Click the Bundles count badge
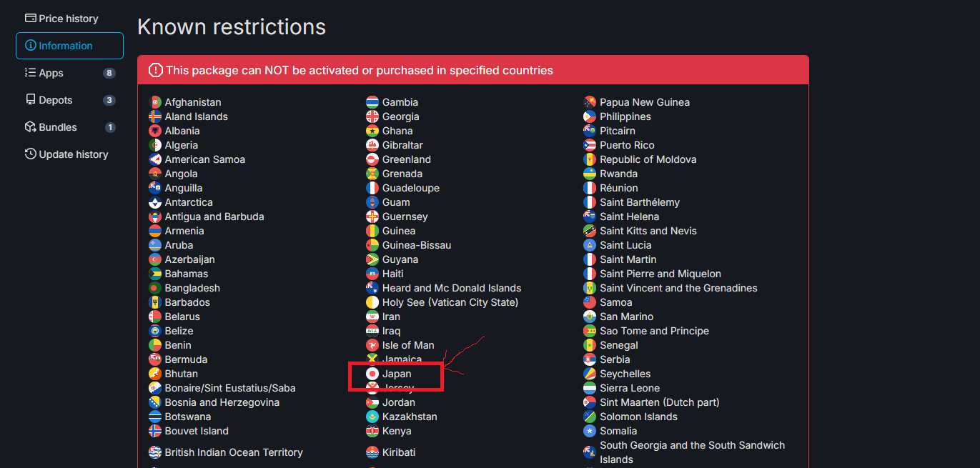 (x=110, y=127)
